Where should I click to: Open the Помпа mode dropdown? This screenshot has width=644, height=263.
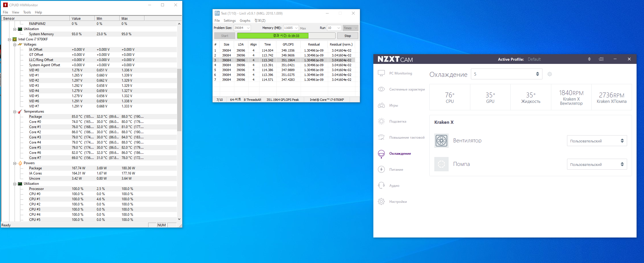click(597, 164)
